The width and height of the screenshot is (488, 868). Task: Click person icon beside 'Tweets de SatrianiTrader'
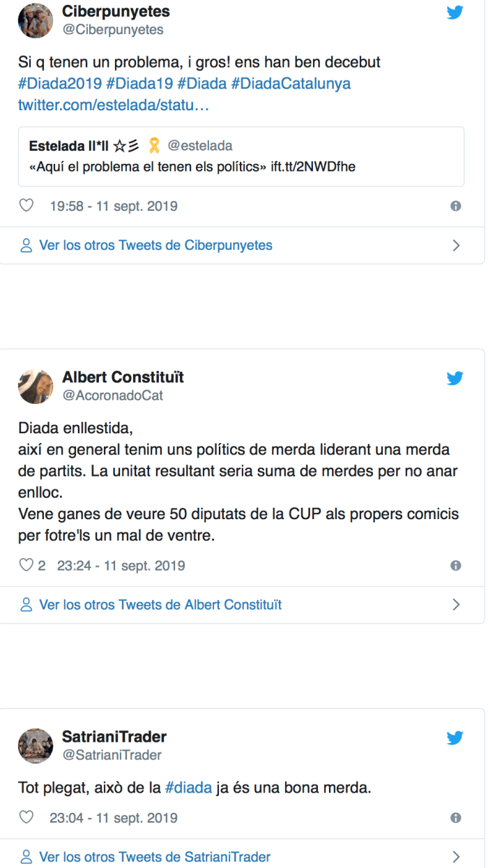pos(26,857)
